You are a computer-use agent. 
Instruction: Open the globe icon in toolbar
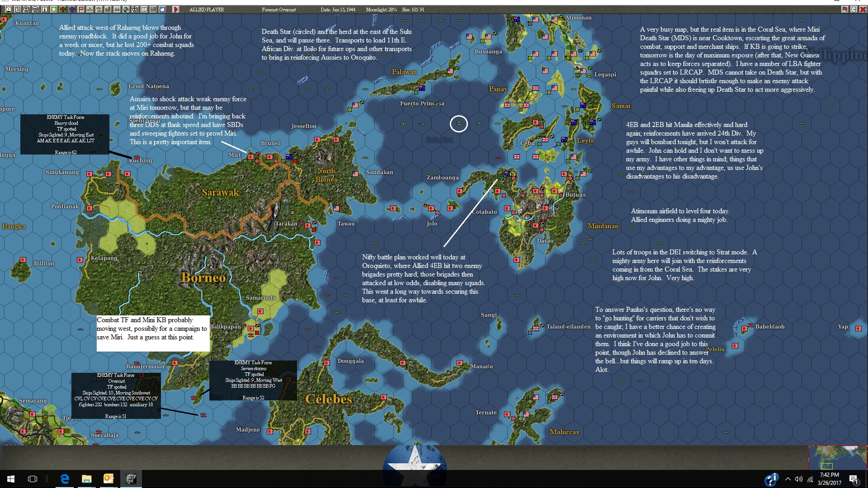126,9
